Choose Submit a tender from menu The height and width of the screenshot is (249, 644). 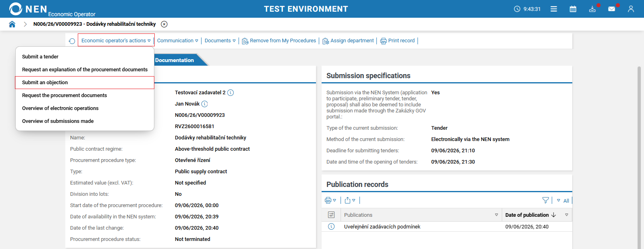point(85,57)
